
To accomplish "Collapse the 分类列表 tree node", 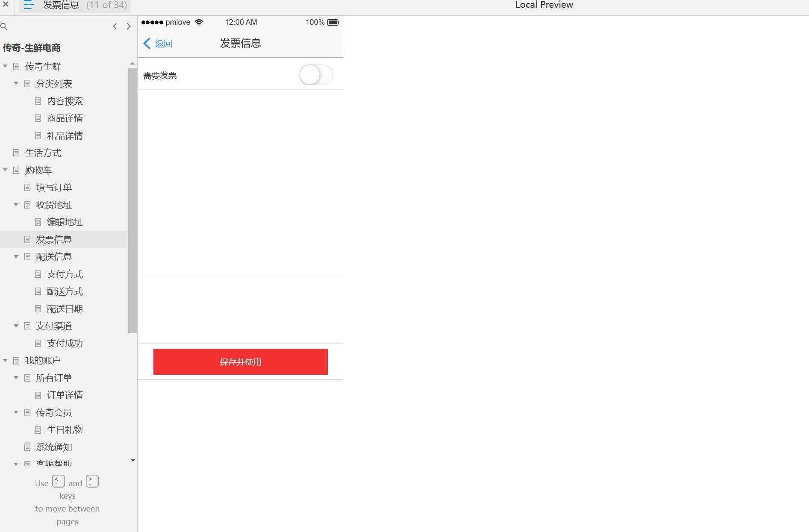I will click(x=16, y=83).
